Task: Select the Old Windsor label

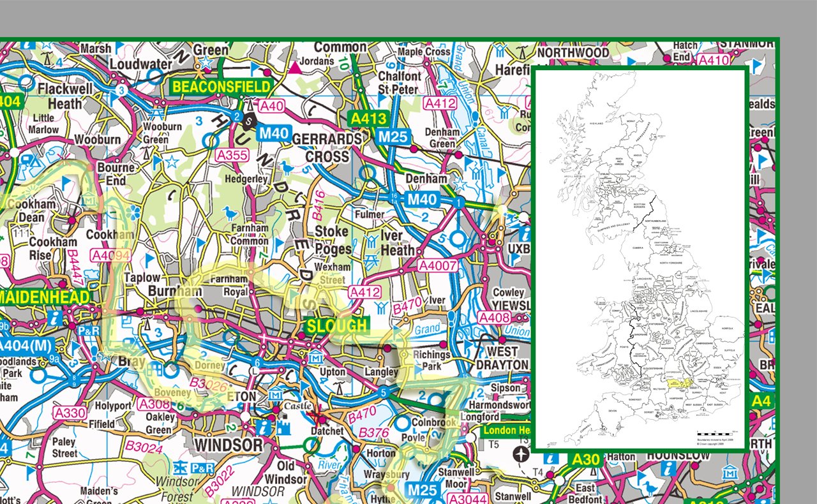Action: 286,472
